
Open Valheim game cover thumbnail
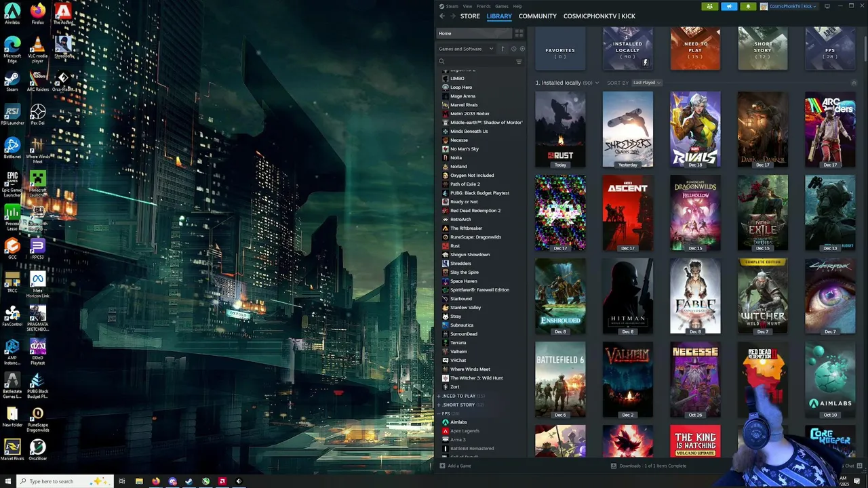pyautogui.click(x=627, y=380)
